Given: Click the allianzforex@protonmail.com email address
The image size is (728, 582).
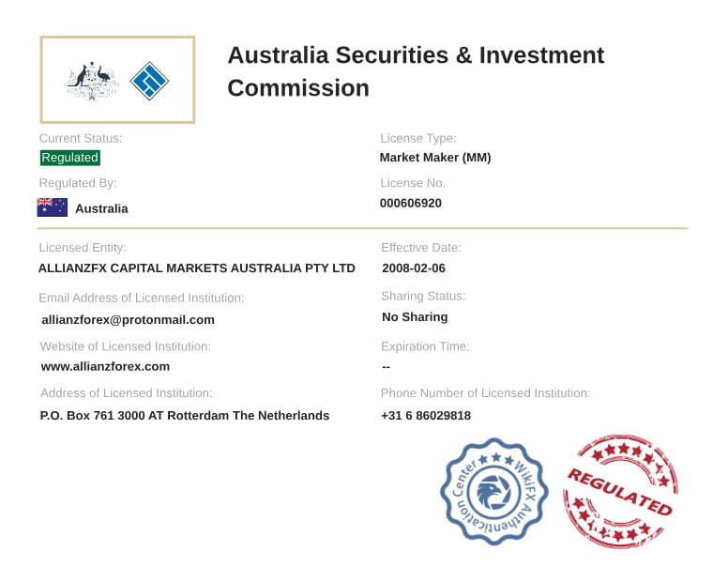Looking at the screenshot, I should coord(129,319).
